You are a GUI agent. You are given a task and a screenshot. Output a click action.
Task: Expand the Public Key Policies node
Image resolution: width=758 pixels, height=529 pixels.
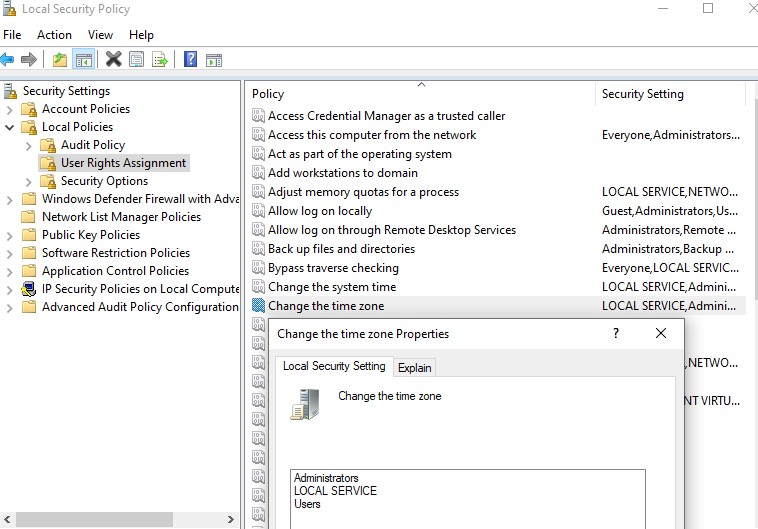(11, 235)
